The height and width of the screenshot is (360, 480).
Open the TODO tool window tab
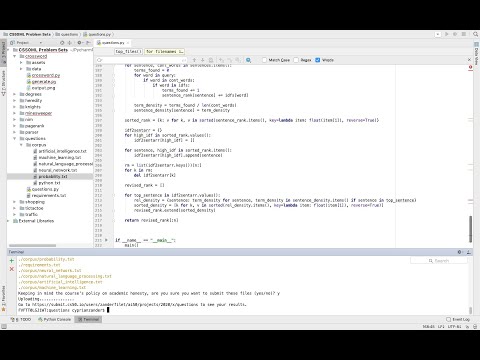pyautogui.click(x=21, y=319)
